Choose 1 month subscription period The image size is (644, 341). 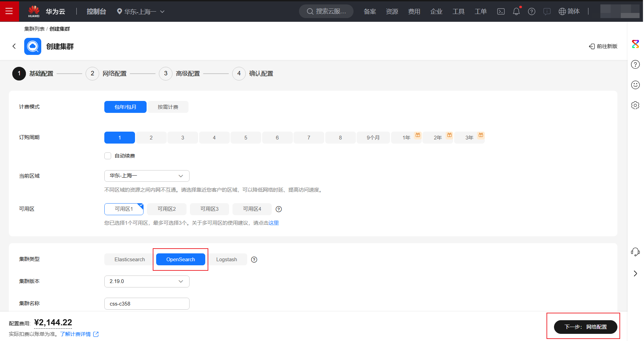(x=120, y=138)
